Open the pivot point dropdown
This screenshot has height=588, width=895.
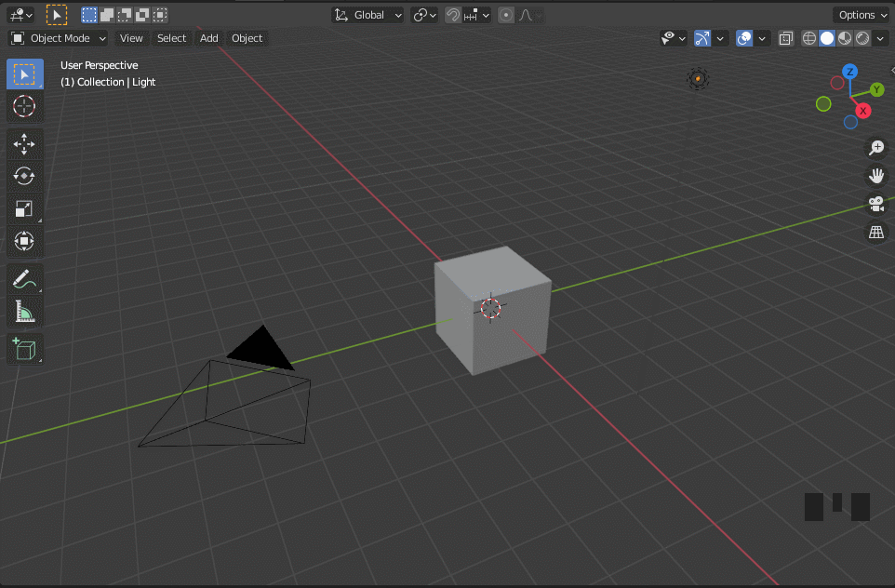pos(424,16)
